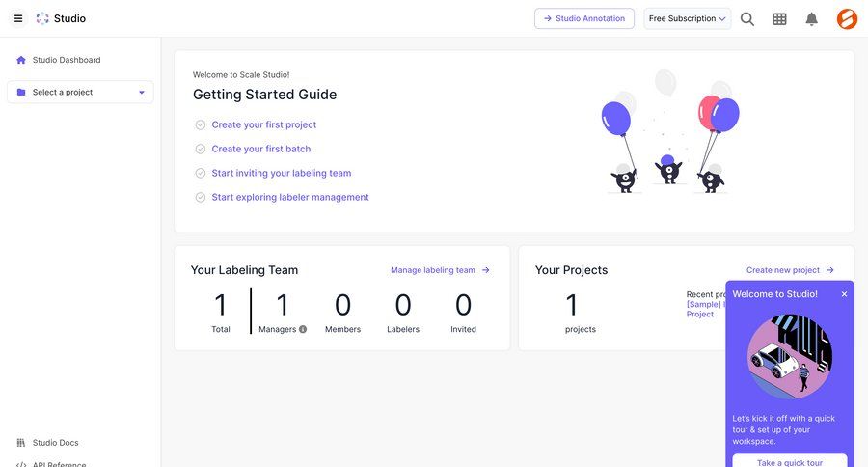The height and width of the screenshot is (467, 868).
Task: Click the Studio Dashboard home icon
Action: pos(21,60)
